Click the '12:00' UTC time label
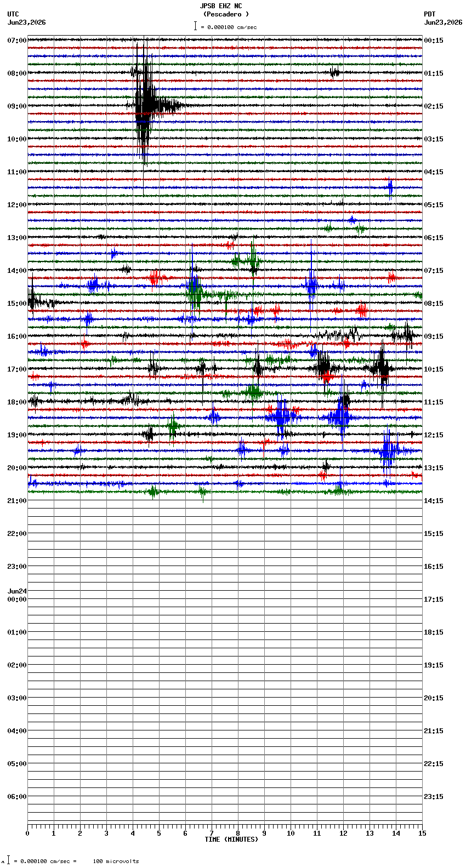This screenshot has width=466, height=868. click(17, 205)
